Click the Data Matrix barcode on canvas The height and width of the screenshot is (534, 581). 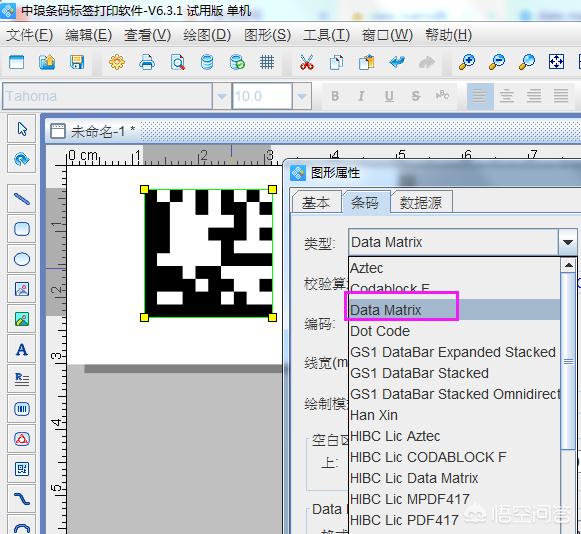(209, 253)
